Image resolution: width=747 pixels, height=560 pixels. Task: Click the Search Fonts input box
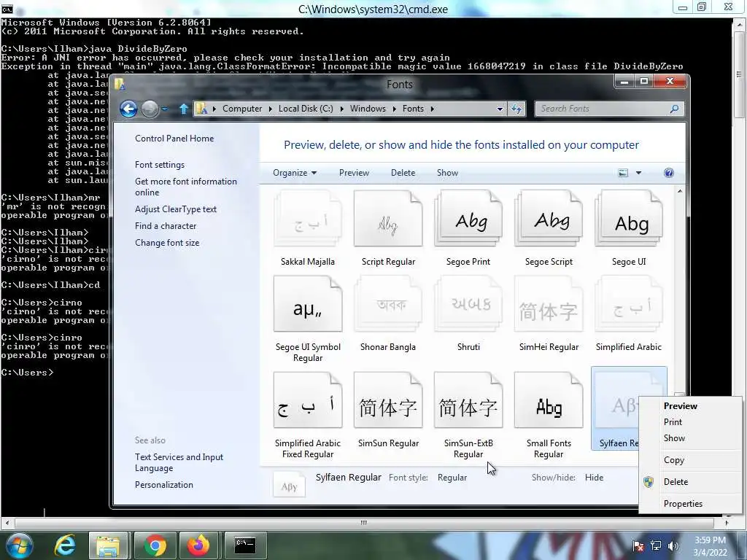pyautogui.click(x=603, y=109)
